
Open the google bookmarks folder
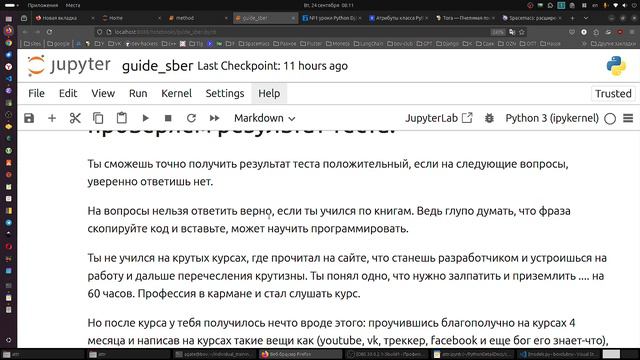58,43
